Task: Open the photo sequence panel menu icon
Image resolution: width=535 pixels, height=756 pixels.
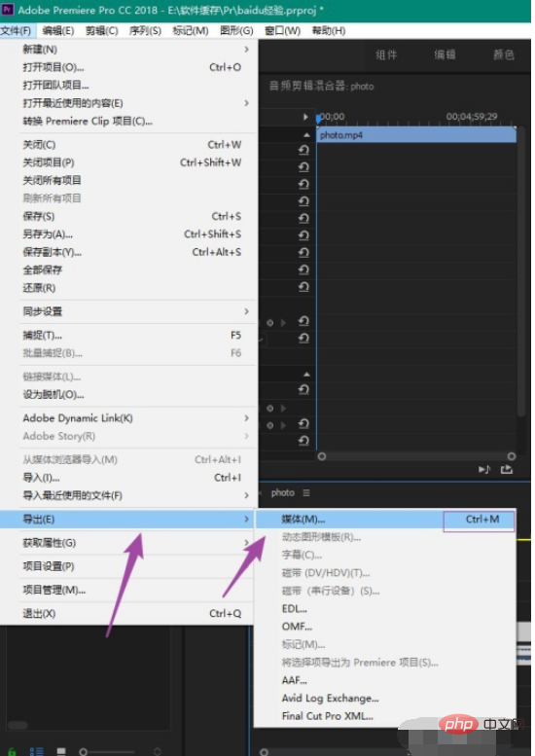Action: coord(306,492)
